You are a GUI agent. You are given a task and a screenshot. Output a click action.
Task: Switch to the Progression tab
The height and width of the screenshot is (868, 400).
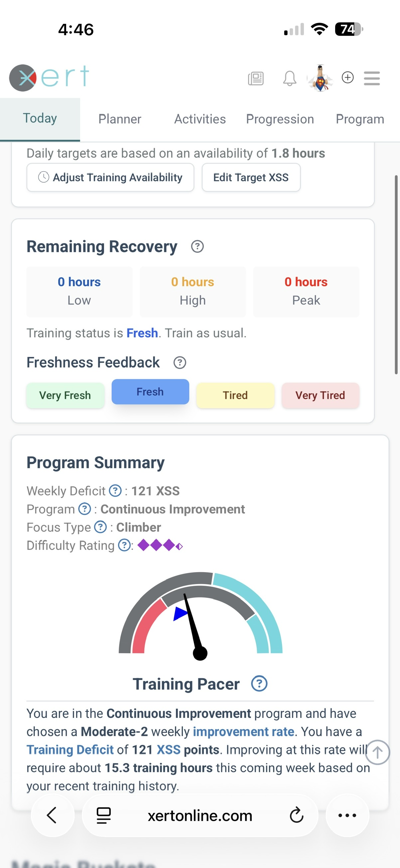[280, 119]
